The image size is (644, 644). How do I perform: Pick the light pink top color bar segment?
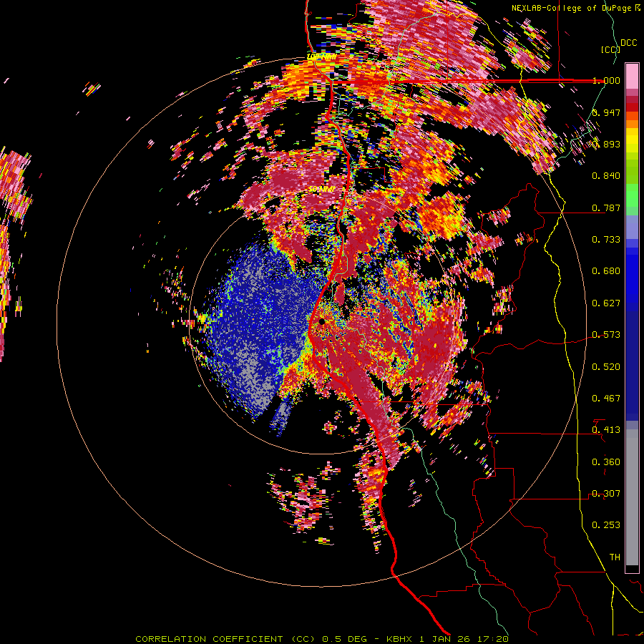[x=632, y=77]
